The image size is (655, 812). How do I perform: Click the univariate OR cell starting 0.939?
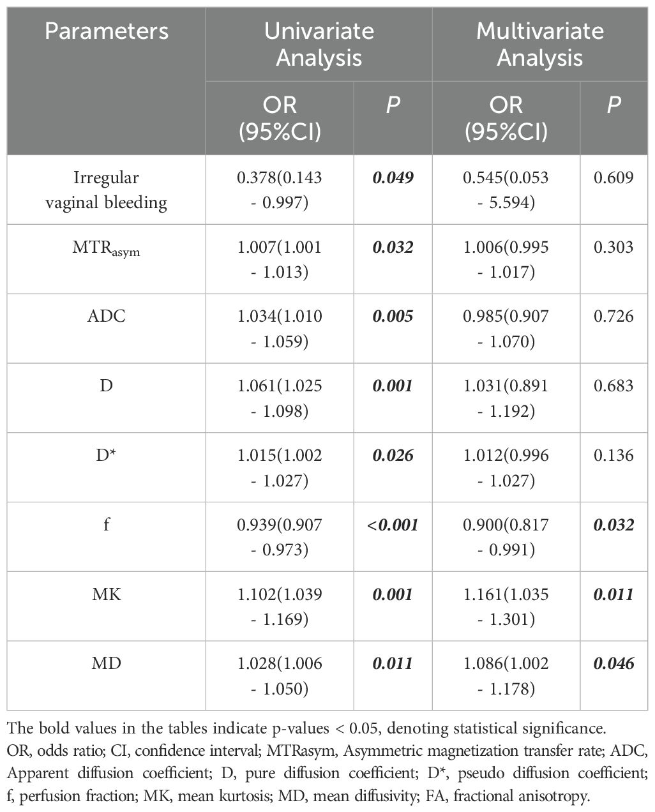280,537
